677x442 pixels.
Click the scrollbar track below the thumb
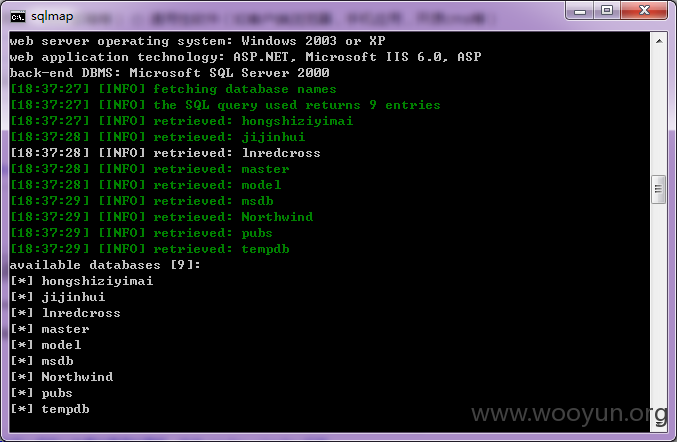pyautogui.click(x=658, y=311)
